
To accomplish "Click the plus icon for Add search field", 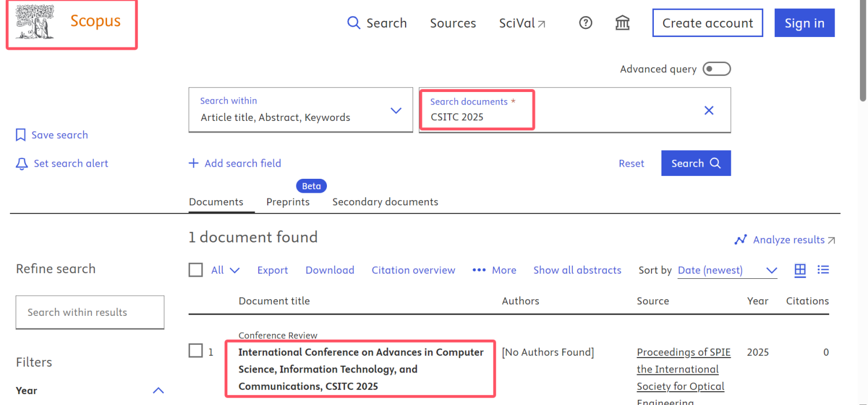I will (194, 163).
